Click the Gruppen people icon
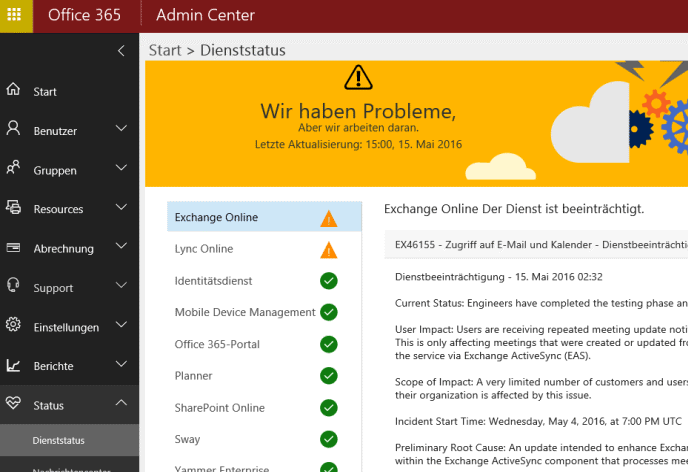688x472 pixels. 13,168
